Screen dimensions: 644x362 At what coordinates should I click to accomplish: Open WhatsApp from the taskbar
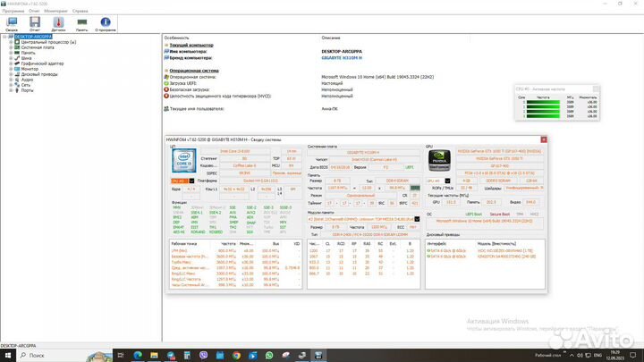[x=269, y=356]
